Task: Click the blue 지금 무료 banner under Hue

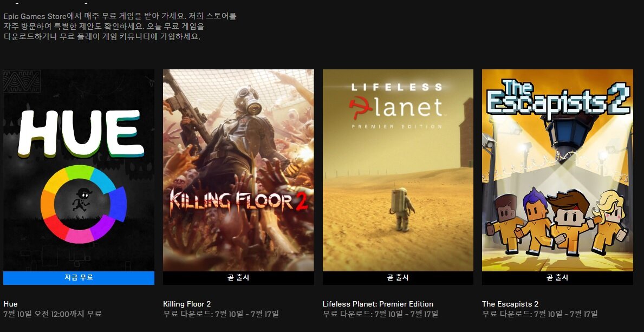Action: tap(79, 278)
